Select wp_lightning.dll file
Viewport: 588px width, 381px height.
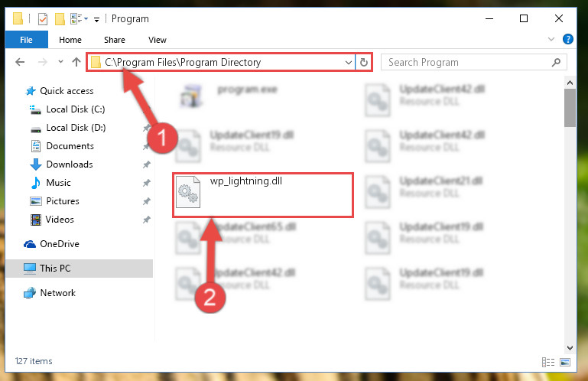point(262,194)
